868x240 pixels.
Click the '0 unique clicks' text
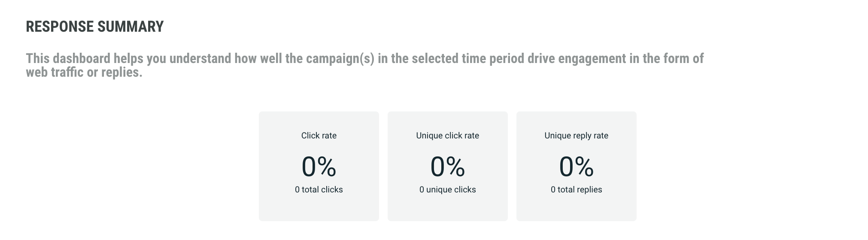tap(447, 189)
